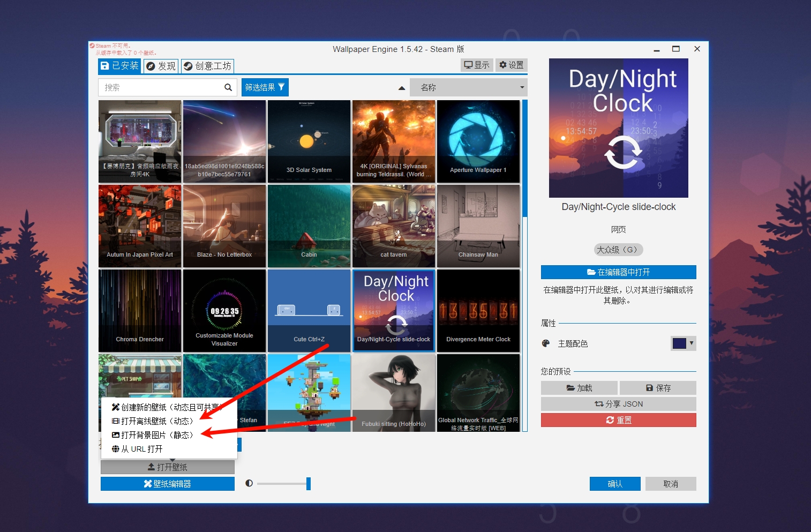Click the globe icon on 从 URL 打开

(115, 449)
